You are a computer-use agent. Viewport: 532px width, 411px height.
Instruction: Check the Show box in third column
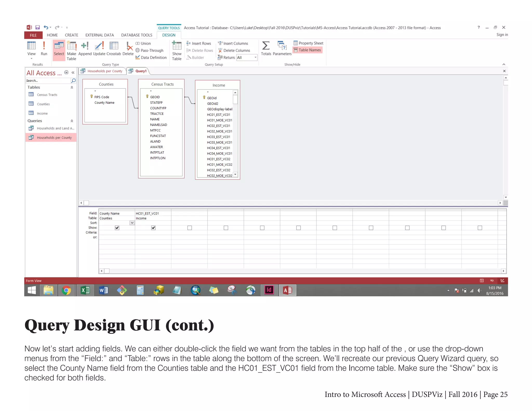point(190,228)
